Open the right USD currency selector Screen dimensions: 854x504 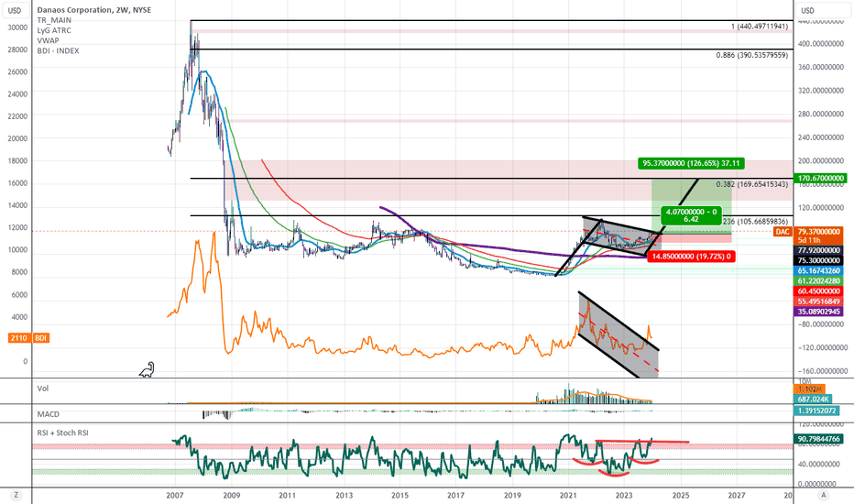pyautogui.click(x=807, y=10)
